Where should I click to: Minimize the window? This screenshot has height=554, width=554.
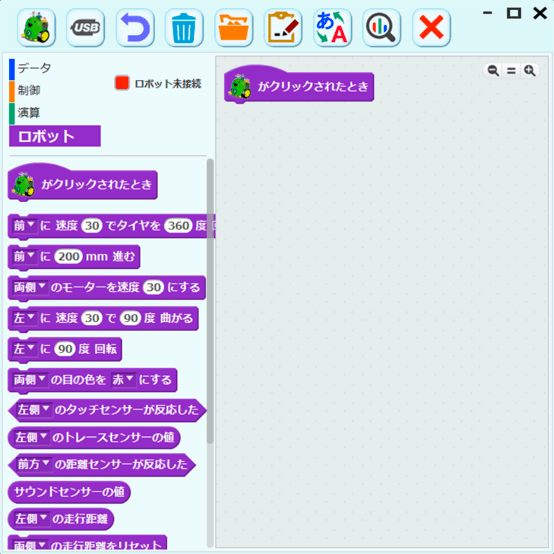coord(488,13)
